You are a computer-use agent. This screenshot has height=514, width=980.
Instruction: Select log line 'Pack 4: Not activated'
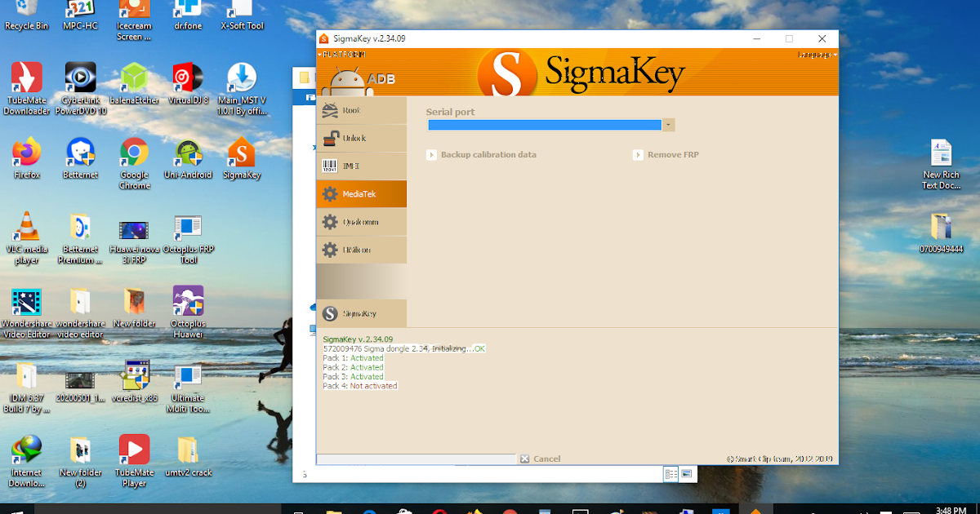click(360, 386)
